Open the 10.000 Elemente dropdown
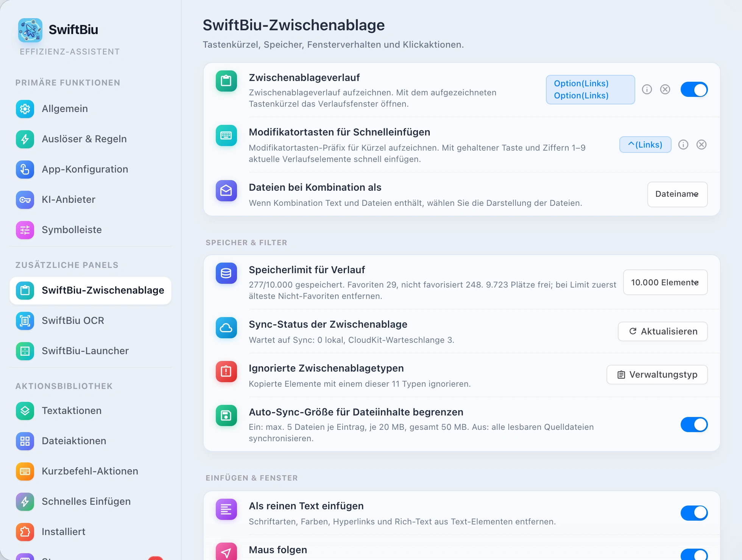This screenshot has width=742, height=560. click(666, 282)
